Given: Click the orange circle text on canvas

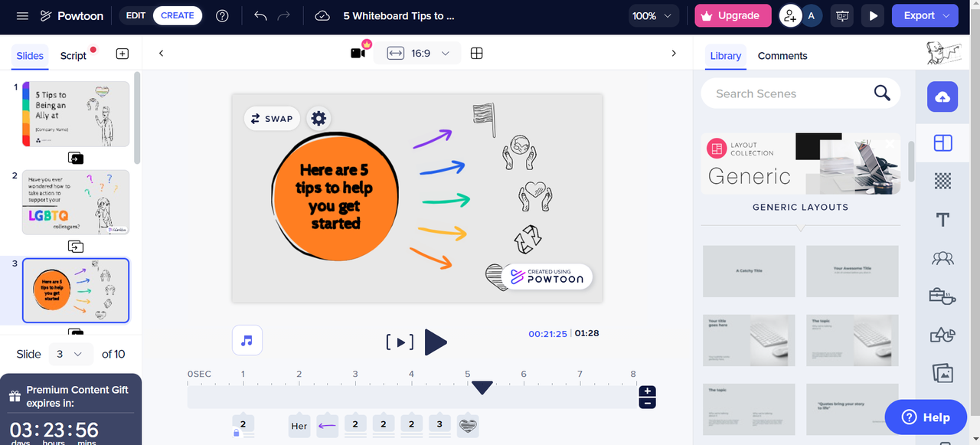Looking at the screenshot, I should (x=335, y=196).
